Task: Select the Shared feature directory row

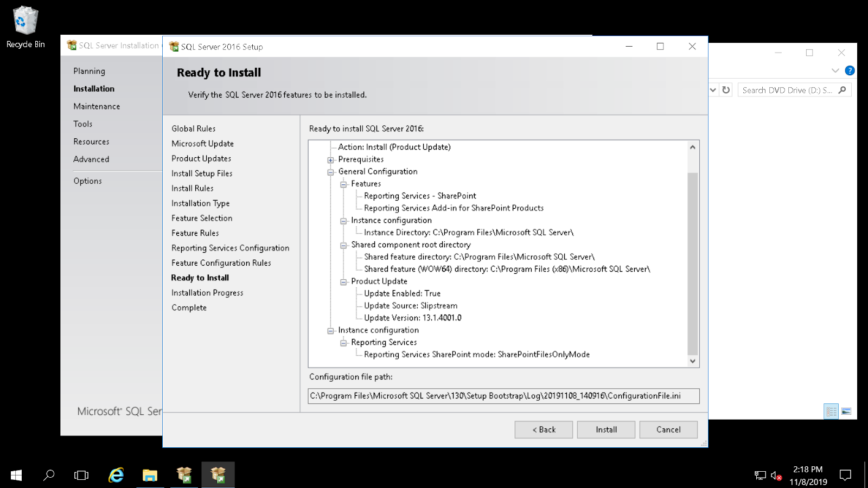Action: coord(479,257)
